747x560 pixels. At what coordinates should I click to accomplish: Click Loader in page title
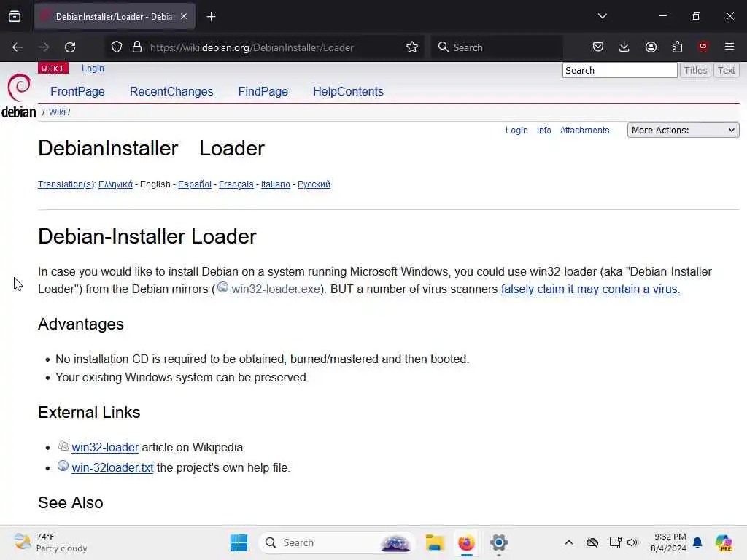pos(231,148)
